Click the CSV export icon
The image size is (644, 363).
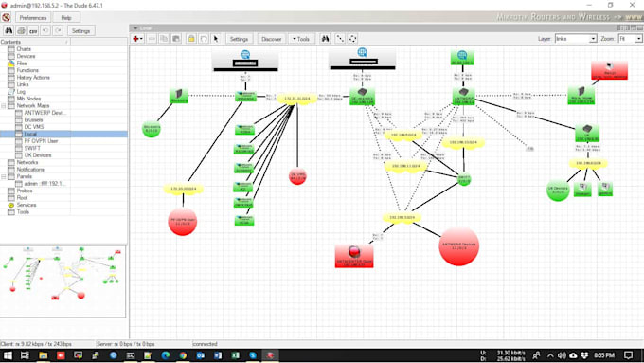(x=33, y=31)
